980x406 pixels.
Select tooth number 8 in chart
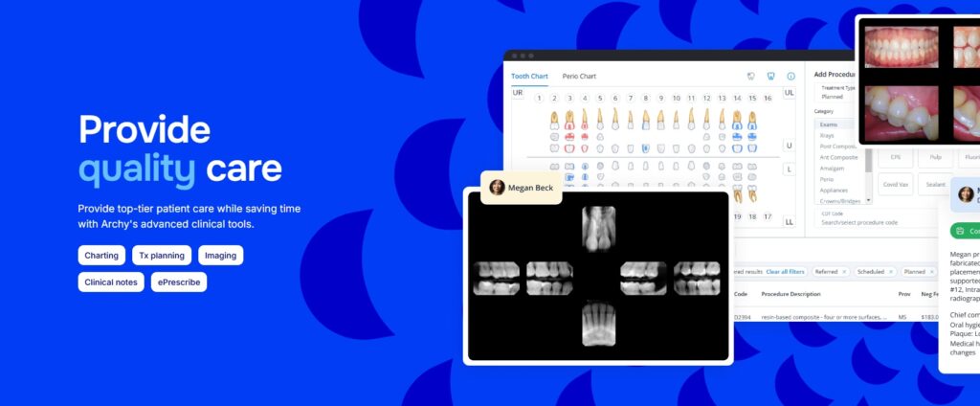click(646, 99)
